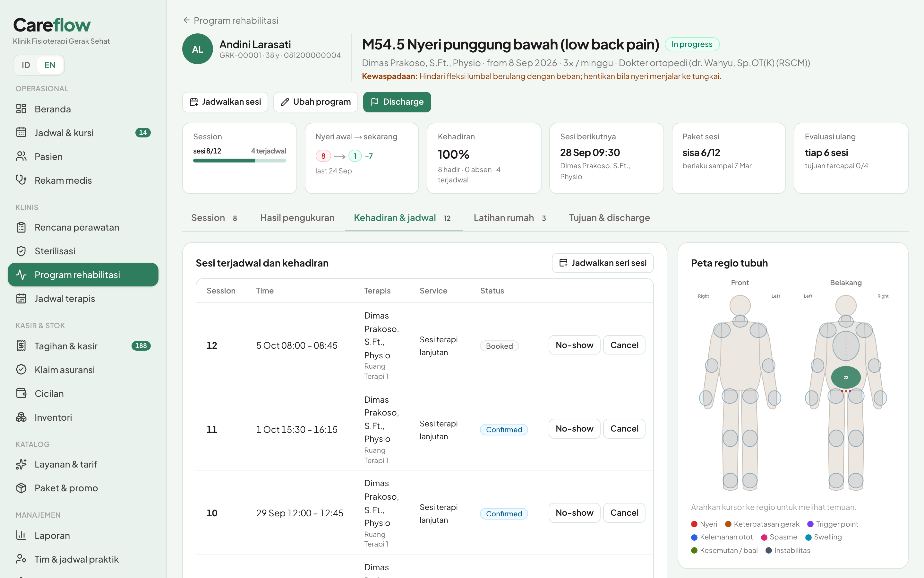The image size is (924, 578).
Task: Click the Layanan & tarif sparkles icon
Action: click(x=21, y=464)
